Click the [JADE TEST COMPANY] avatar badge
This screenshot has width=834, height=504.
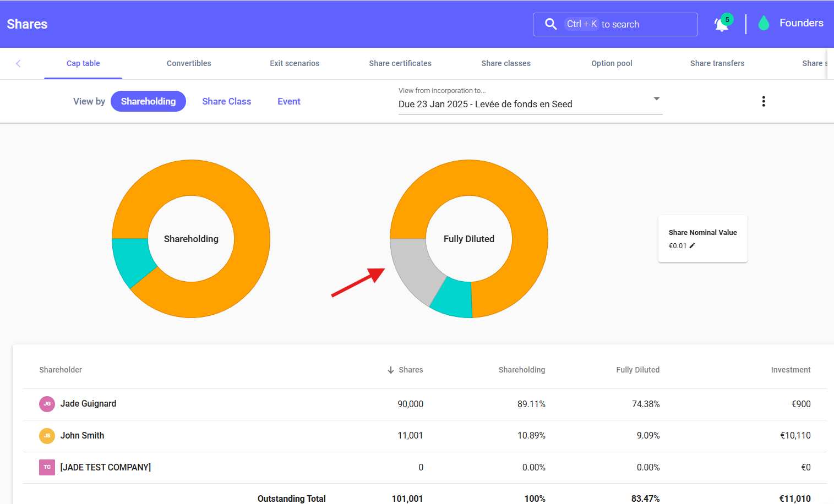[x=47, y=467]
